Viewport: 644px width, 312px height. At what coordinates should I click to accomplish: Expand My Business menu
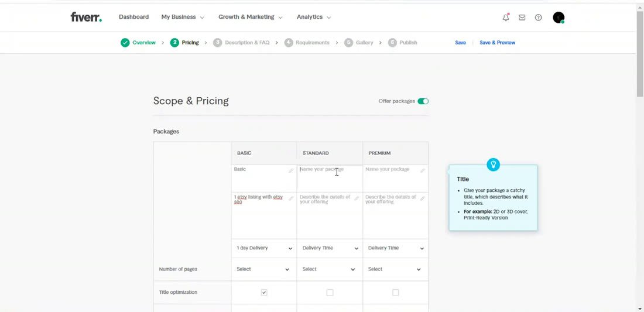coord(183,17)
